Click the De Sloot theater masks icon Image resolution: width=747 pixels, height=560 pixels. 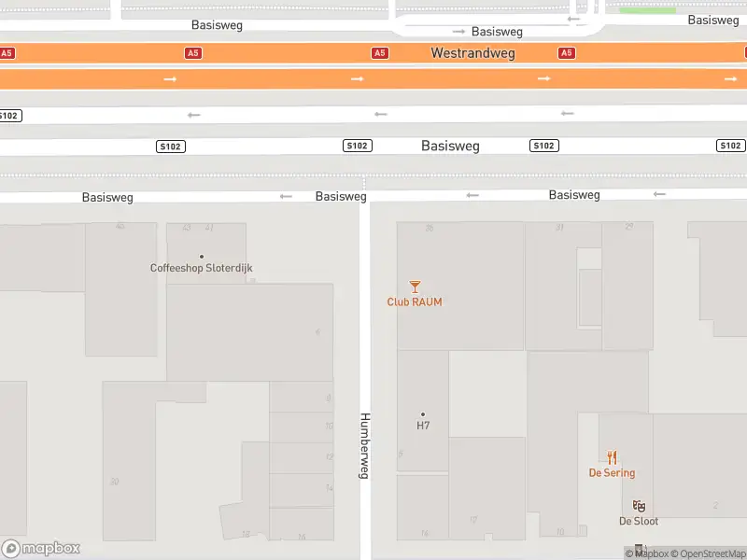(639, 506)
